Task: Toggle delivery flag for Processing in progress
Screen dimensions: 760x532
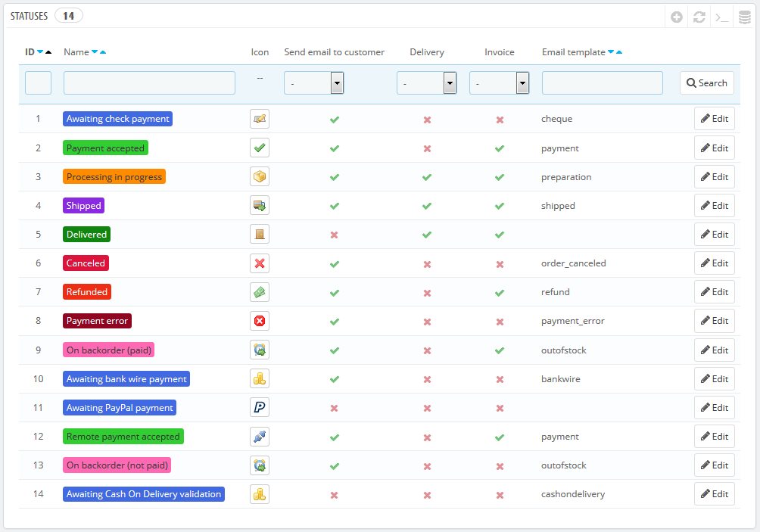Action: pos(427,177)
